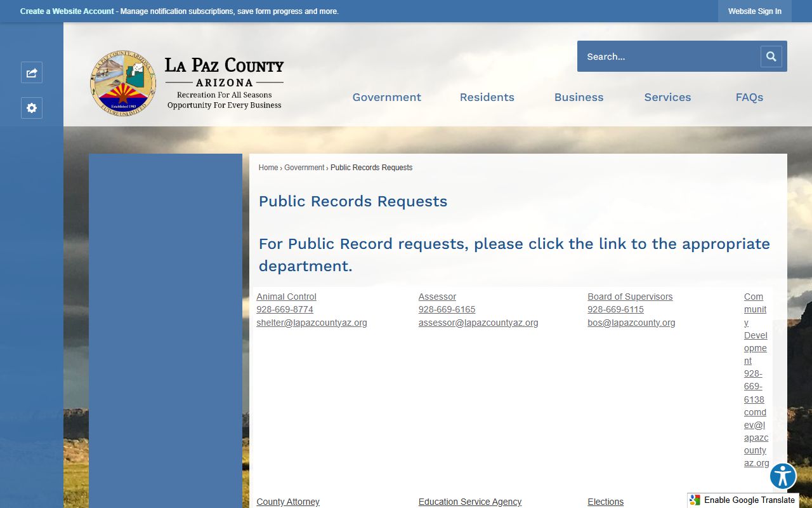The width and height of the screenshot is (812, 508).
Task: Click Assessor phone 928-669-6165
Action: 447,309
